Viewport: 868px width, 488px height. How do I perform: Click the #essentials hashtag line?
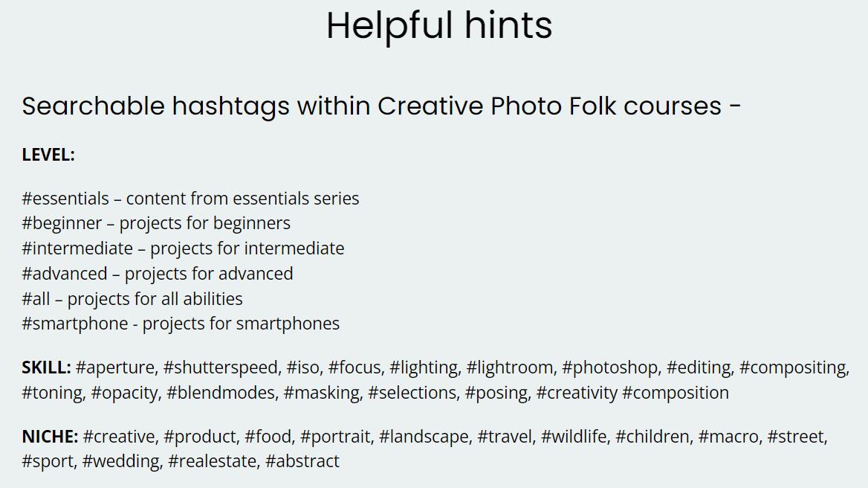point(190,199)
